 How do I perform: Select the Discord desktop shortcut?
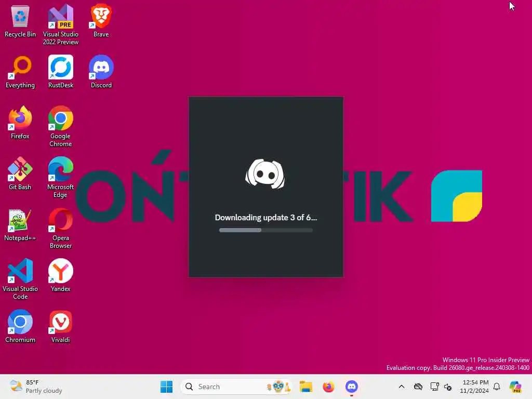coord(101,72)
